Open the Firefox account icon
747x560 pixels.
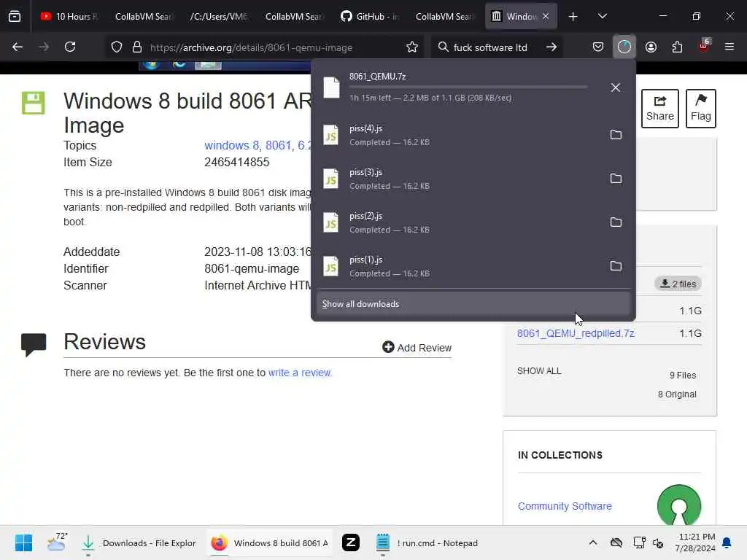pos(651,47)
